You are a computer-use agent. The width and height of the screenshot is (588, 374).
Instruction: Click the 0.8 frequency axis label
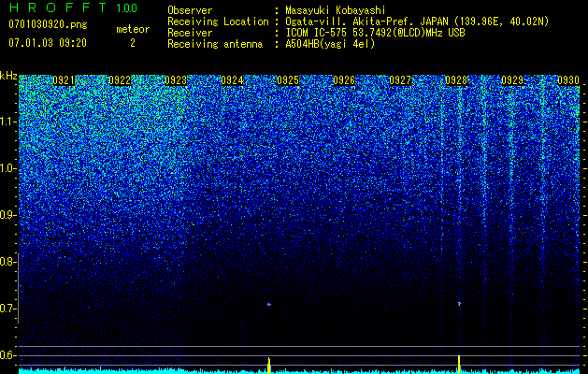pyautogui.click(x=8, y=262)
